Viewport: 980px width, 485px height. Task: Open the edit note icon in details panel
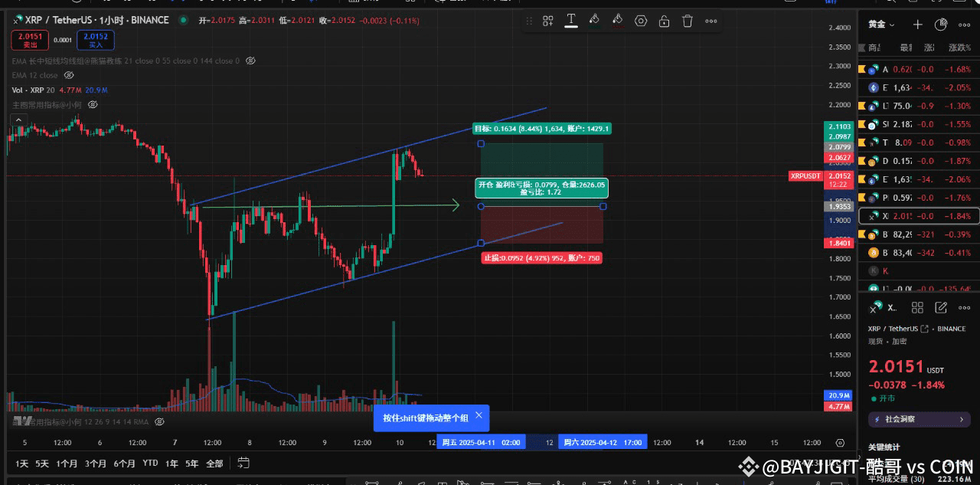pyautogui.click(x=941, y=307)
